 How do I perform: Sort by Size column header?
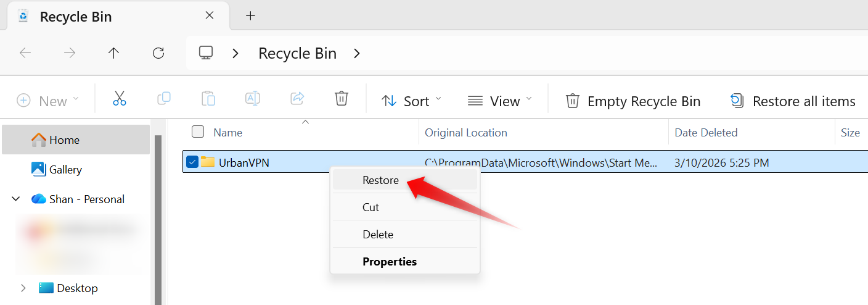850,132
